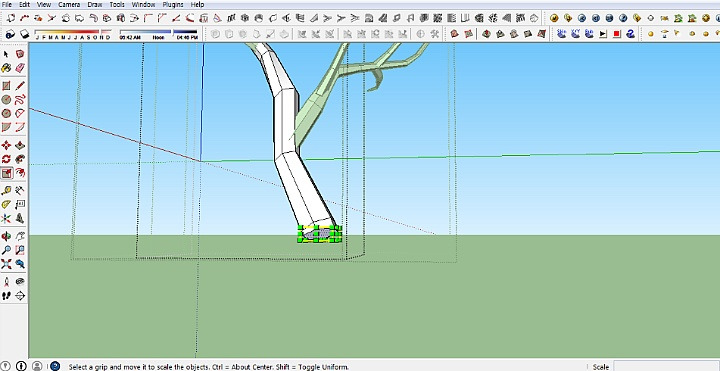720x371 pixels.
Task: Choose the Paint Bucket tool
Action: point(6,68)
